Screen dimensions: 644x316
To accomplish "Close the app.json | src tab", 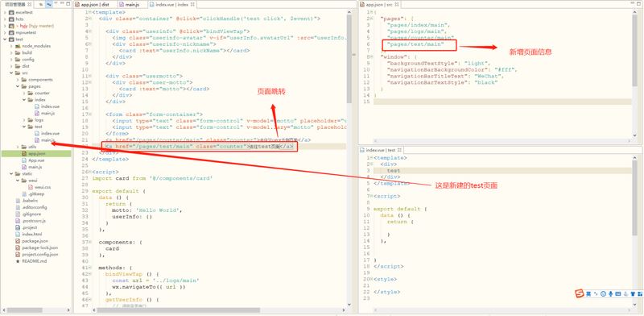I will (x=398, y=4).
